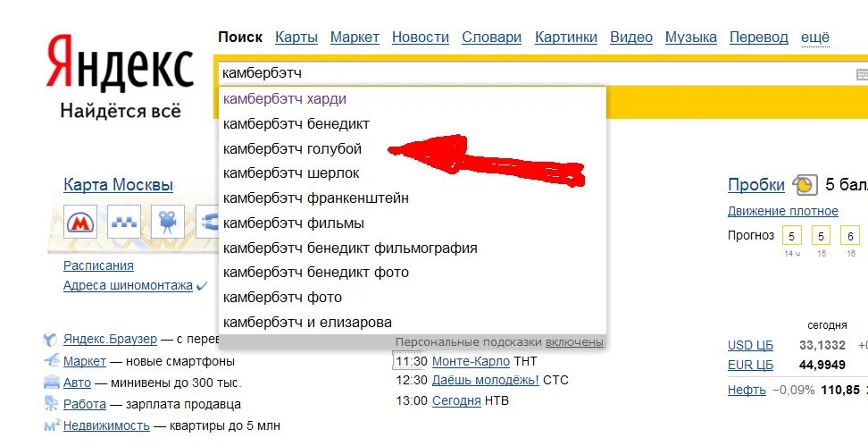Viewport: 868px width, 446px height.
Task: Click the 16 hour forecast box showing 6
Action: (x=850, y=236)
